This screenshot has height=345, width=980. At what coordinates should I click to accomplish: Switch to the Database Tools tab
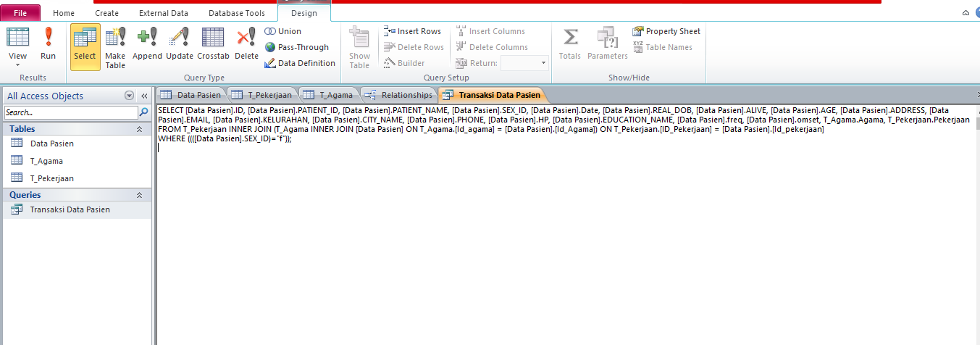point(236,13)
